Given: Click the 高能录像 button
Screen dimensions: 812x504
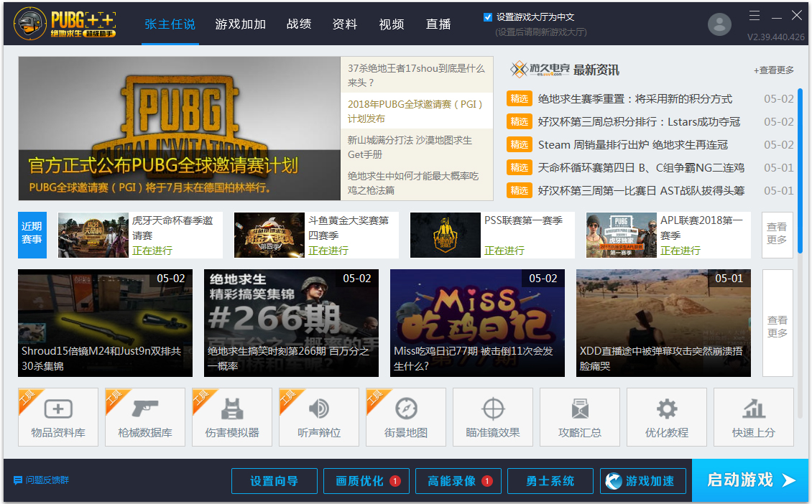Looking at the screenshot, I should 458,481.
